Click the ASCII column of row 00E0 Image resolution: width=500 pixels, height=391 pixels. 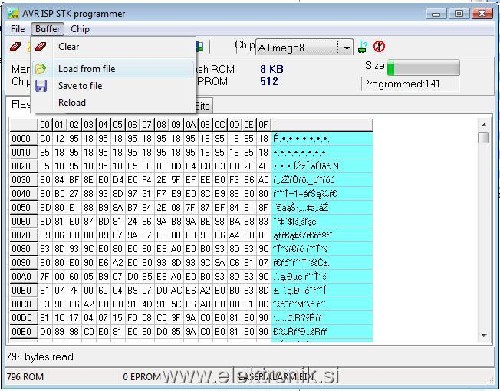click(x=322, y=332)
